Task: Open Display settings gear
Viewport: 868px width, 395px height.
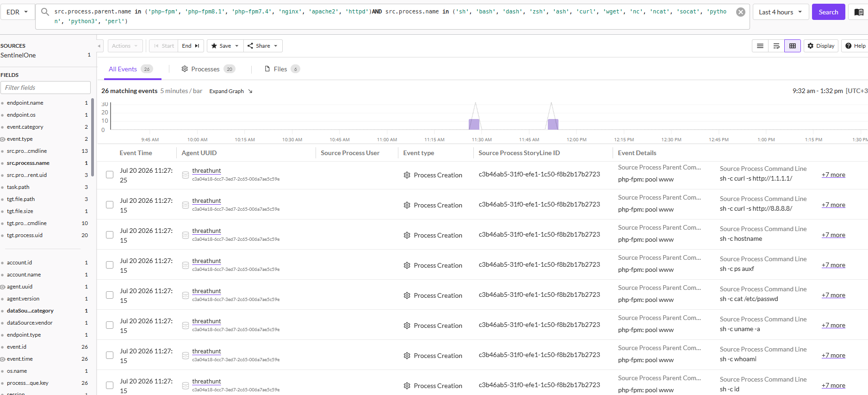Action: point(821,46)
